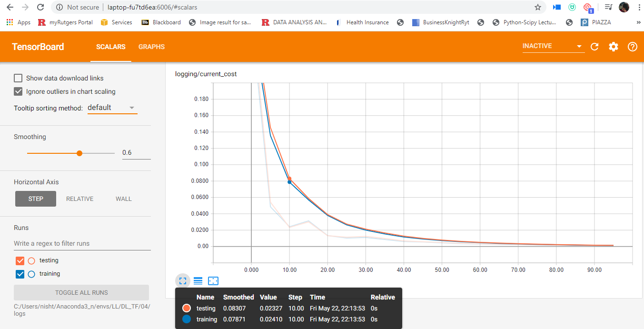Screen dimensions: 644x329
Task: Expand Chrome bookmarks overflow chevron
Action: (x=639, y=22)
